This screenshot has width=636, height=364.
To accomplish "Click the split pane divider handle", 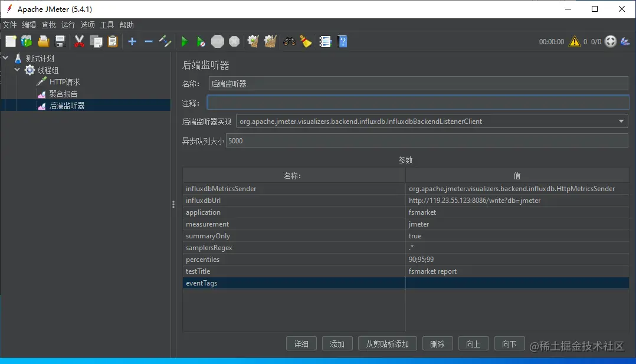I will [x=173, y=205].
